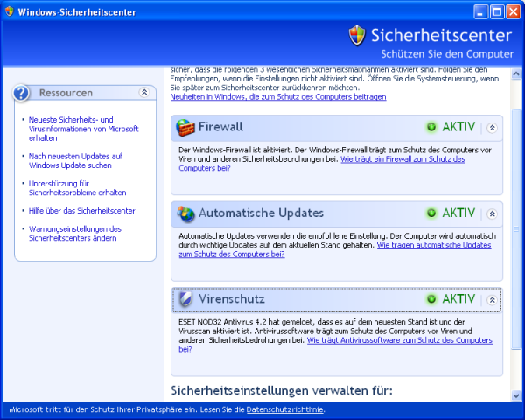Collapse the Virenschutz section
This screenshot has width=525, height=420.
(x=492, y=300)
